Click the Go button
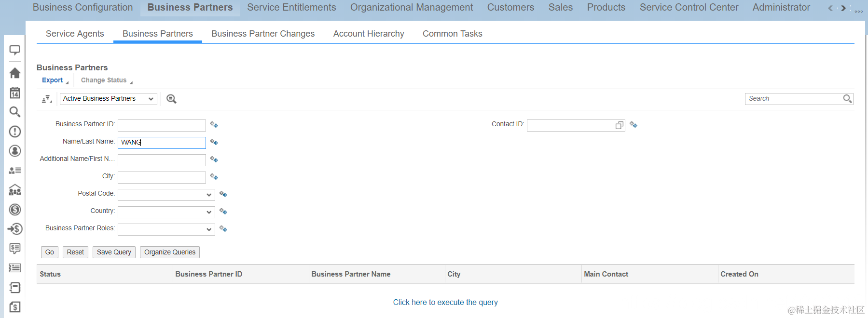868x318 pixels. (50, 252)
